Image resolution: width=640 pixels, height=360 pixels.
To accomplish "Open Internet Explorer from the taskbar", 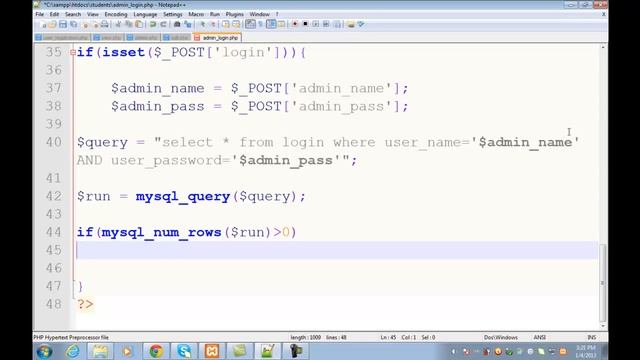I will [x=73, y=351].
